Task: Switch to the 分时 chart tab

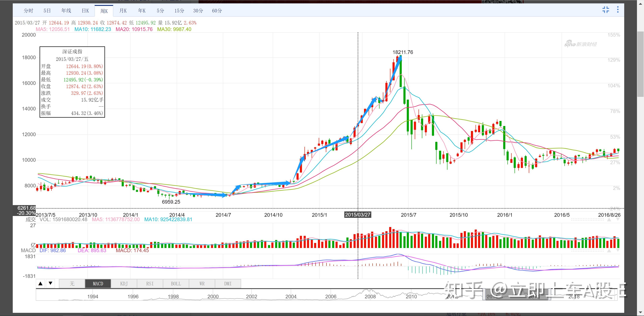Action: tap(29, 11)
